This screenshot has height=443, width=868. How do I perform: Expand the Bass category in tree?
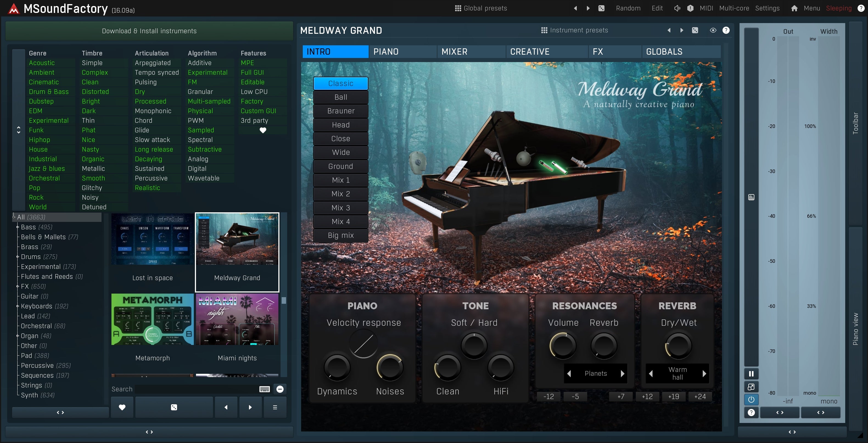tap(18, 227)
